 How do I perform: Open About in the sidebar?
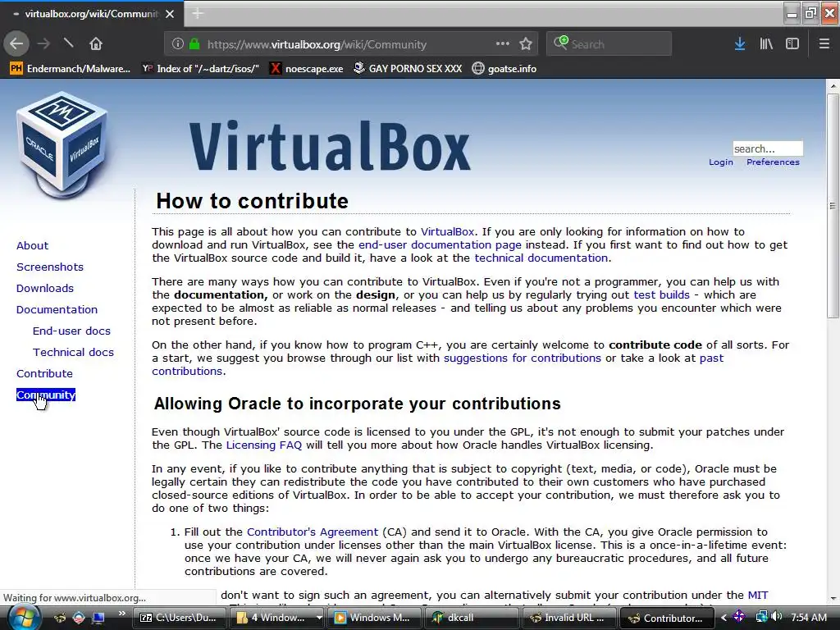pyautogui.click(x=32, y=245)
